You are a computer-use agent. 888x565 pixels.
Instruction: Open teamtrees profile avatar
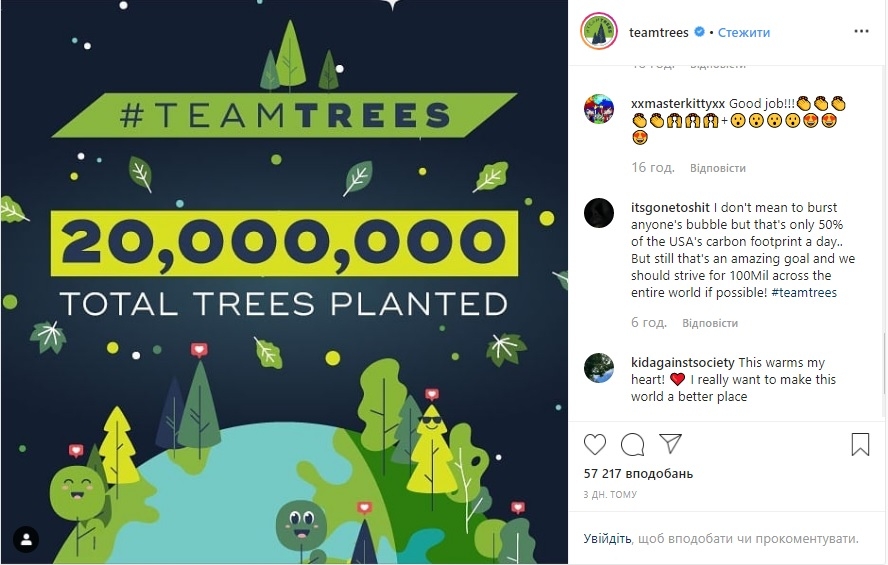coord(599,32)
